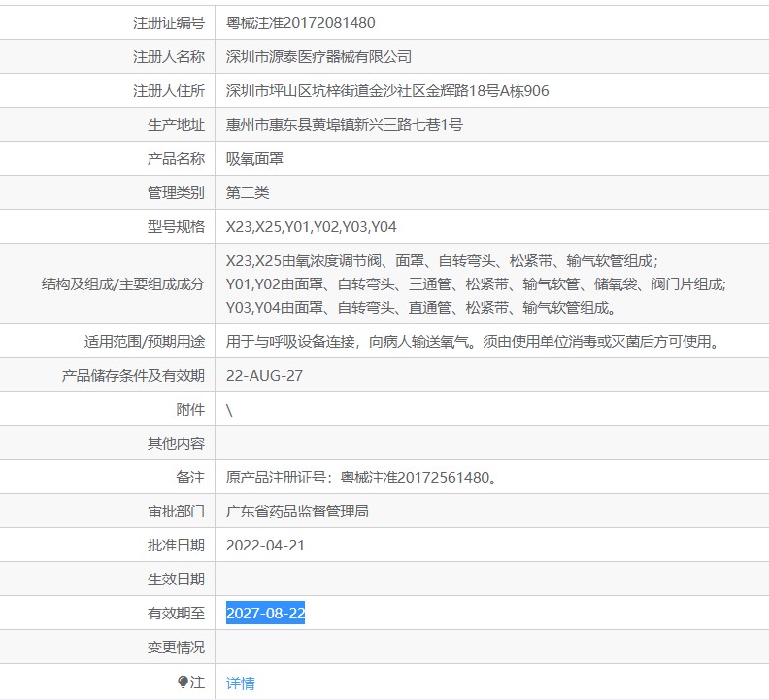Select registration number 粤械注准20172081480
This screenshot has width=769, height=700.
pyautogui.click(x=300, y=23)
